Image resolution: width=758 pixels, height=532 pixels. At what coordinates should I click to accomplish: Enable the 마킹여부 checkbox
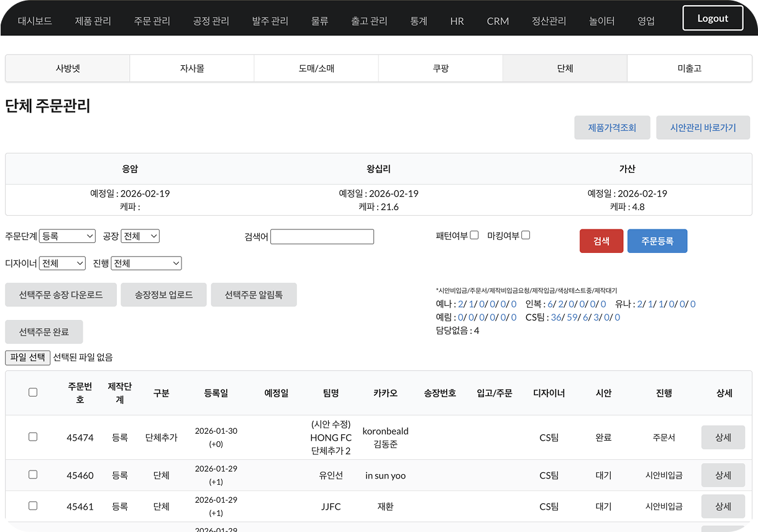point(526,235)
